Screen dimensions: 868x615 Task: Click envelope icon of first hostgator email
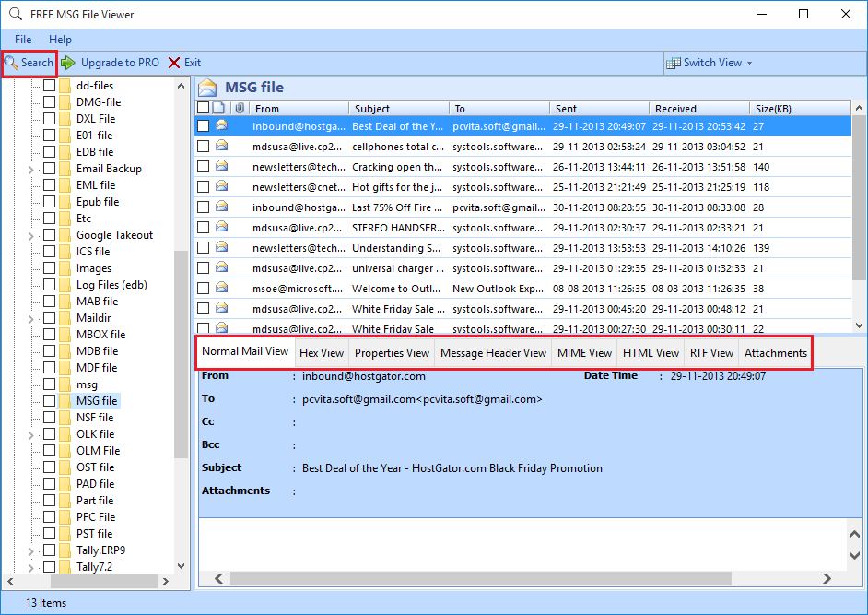point(221,126)
